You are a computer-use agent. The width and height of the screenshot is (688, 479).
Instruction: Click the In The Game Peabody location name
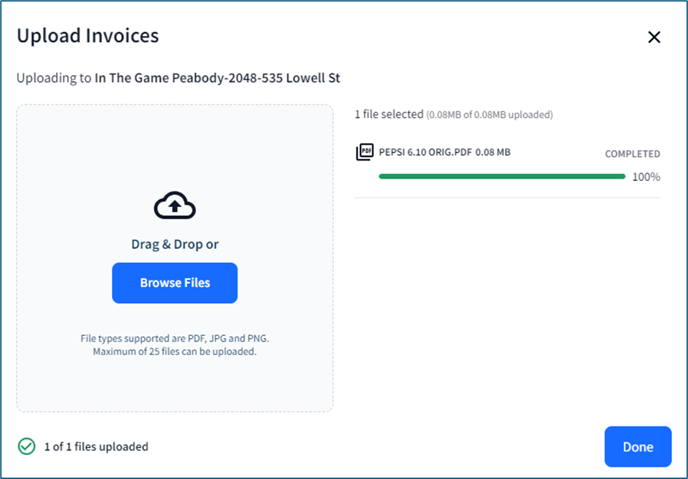[217, 78]
